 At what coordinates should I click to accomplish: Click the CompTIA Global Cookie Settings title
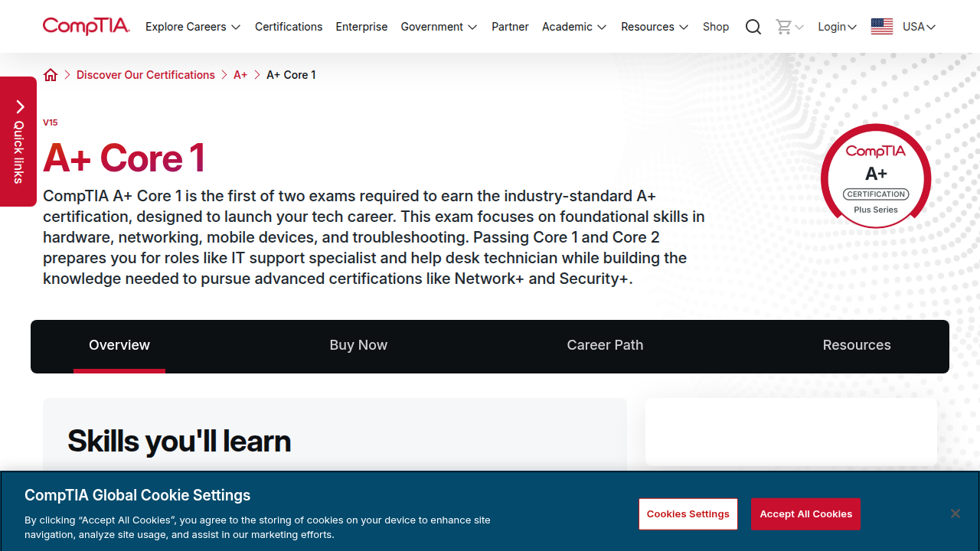point(138,495)
